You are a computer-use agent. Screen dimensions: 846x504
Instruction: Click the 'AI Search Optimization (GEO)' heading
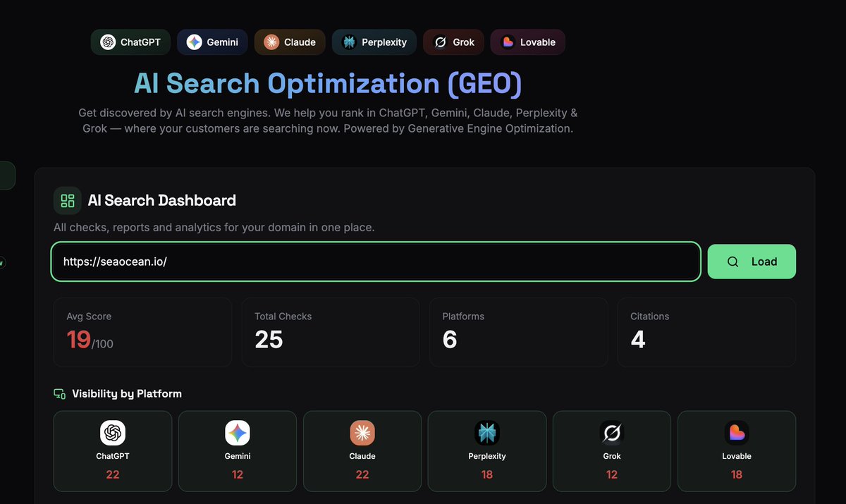click(x=328, y=84)
